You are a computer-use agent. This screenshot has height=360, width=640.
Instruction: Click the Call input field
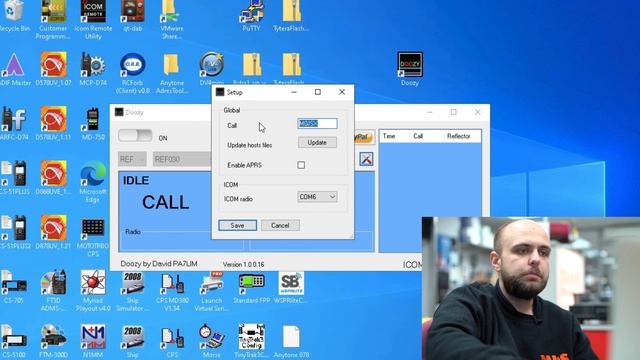pos(317,123)
